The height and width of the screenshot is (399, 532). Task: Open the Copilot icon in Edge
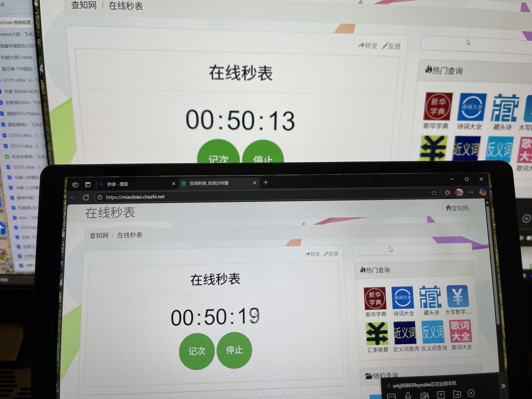click(x=483, y=192)
